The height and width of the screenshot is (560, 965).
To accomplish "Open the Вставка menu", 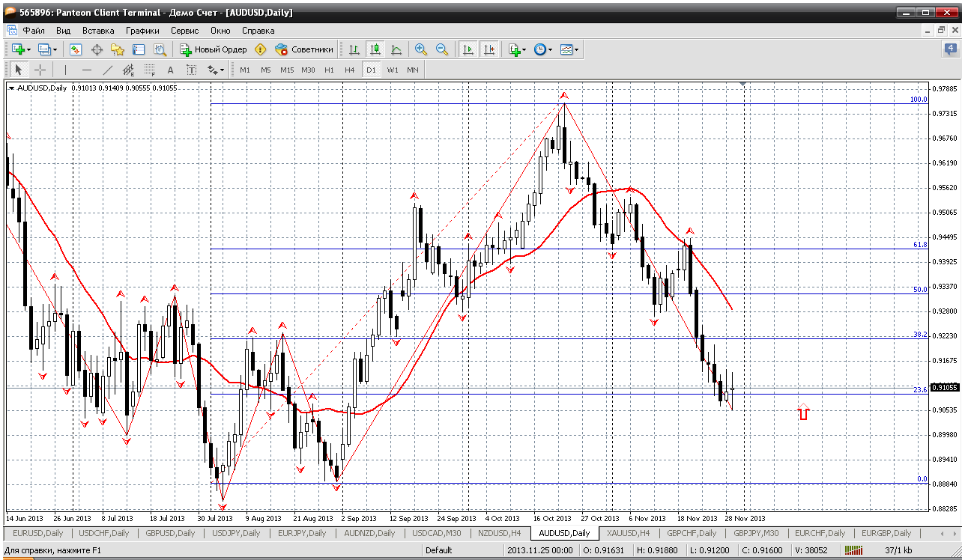I will pyautogui.click(x=98, y=31).
